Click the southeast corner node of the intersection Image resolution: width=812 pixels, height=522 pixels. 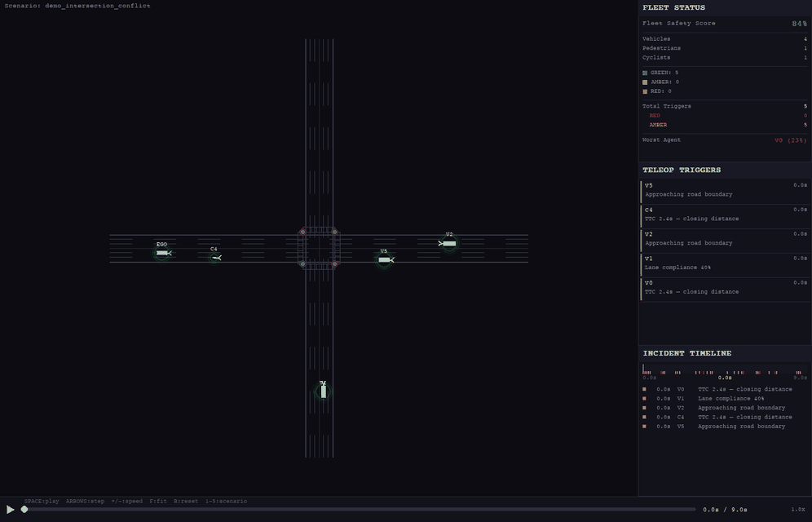tap(334, 264)
